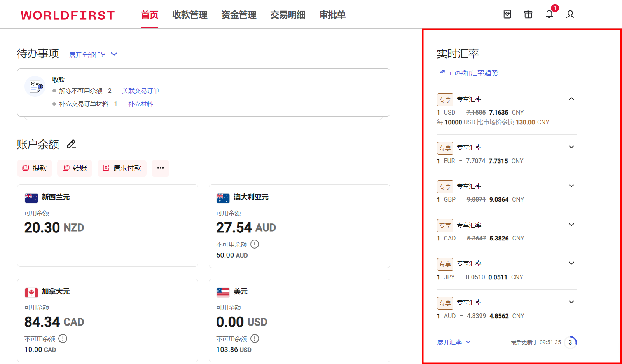Open the more actions ellipsis icon
Screen dimensions: 622x364
pos(160,168)
